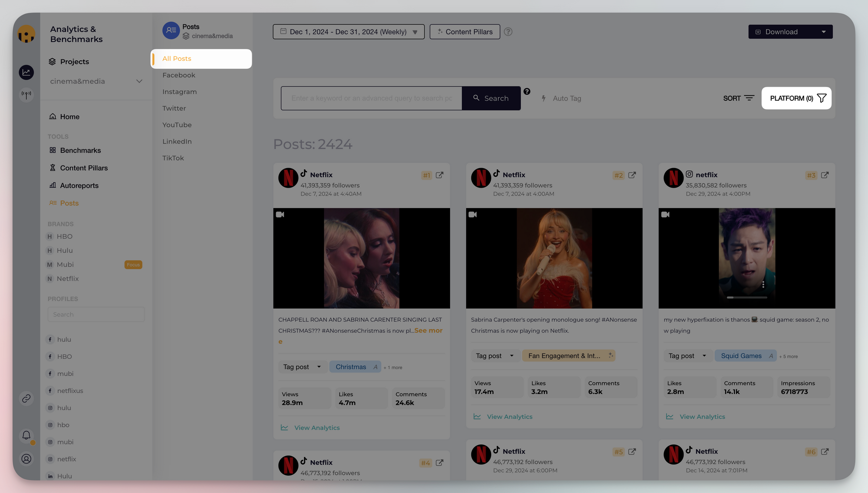Click View Analytics on post #3
Image resolution: width=868 pixels, height=493 pixels.
point(696,416)
